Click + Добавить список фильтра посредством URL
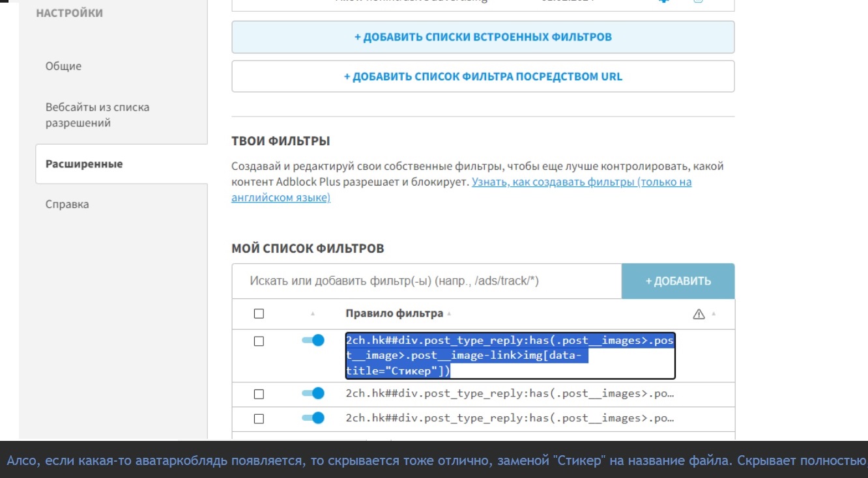Viewport: 868px width, 478px height. (483, 77)
